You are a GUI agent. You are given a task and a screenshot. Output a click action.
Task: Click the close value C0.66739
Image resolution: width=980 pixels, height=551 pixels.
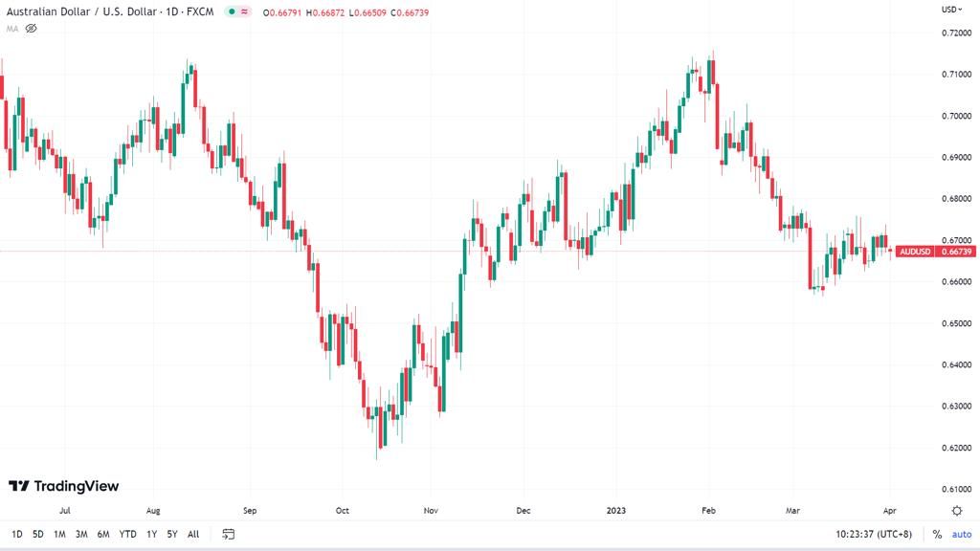410,12
